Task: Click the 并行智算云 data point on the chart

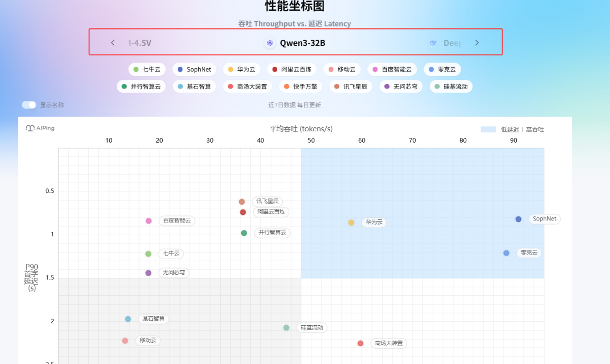Action: tap(244, 233)
